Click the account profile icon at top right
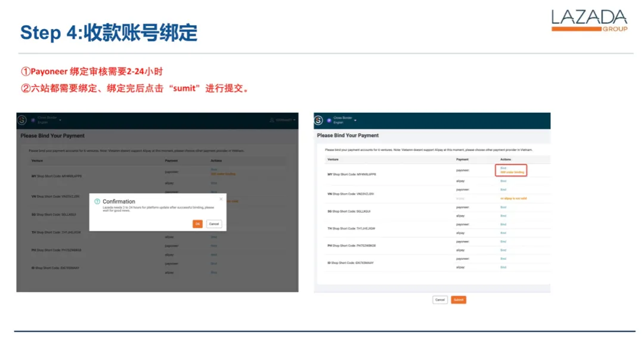644x360 pixels. tap(271, 119)
